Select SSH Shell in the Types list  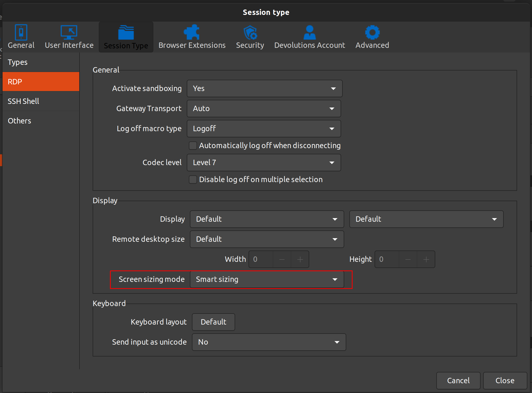[41, 101]
